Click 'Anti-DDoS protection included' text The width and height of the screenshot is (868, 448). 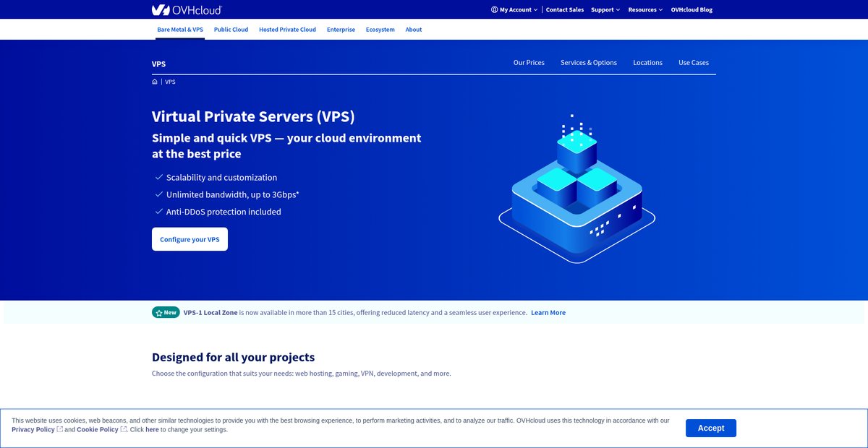[x=224, y=212]
